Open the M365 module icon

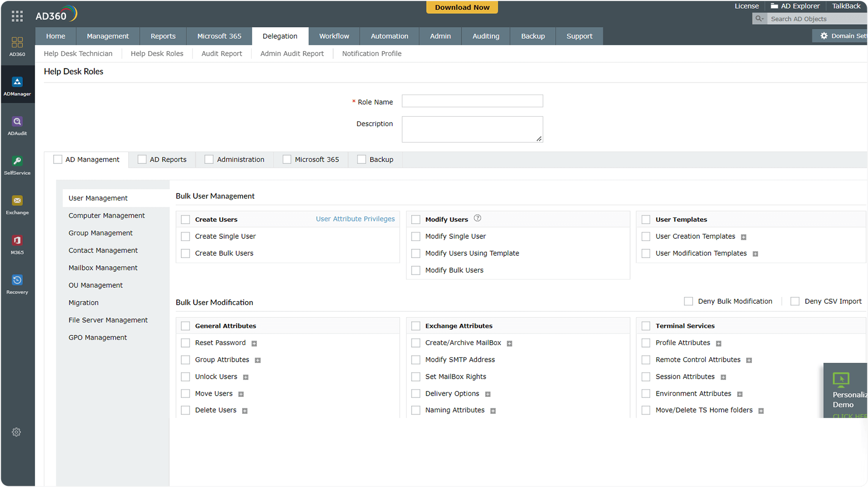[17, 243]
